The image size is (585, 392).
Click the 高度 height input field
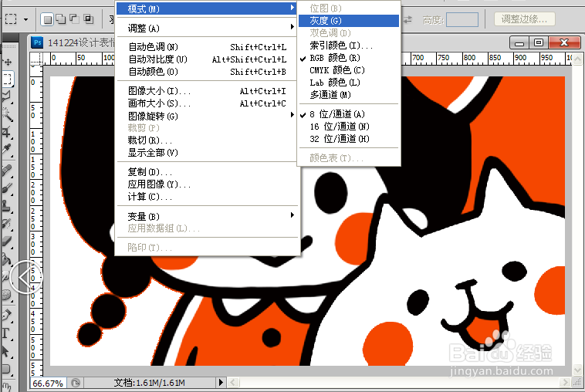click(462, 19)
